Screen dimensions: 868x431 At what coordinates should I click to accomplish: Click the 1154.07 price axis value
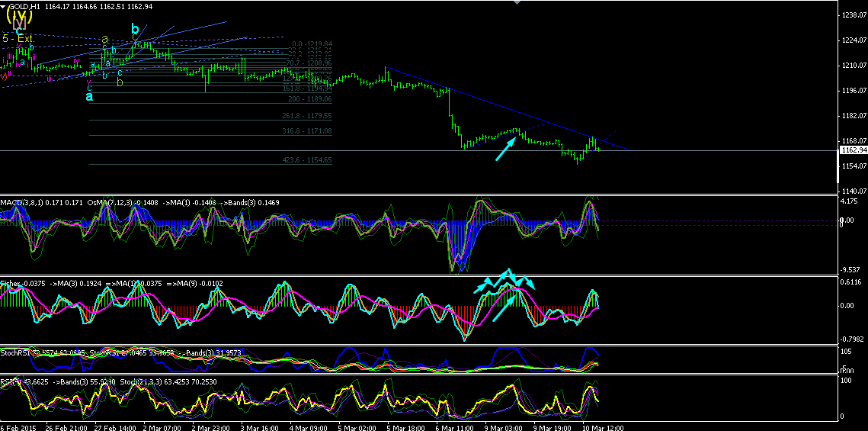854,166
